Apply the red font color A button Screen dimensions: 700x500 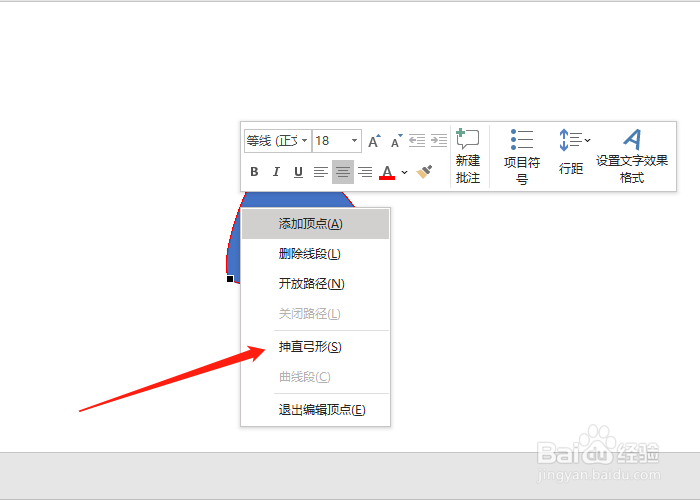click(x=387, y=172)
